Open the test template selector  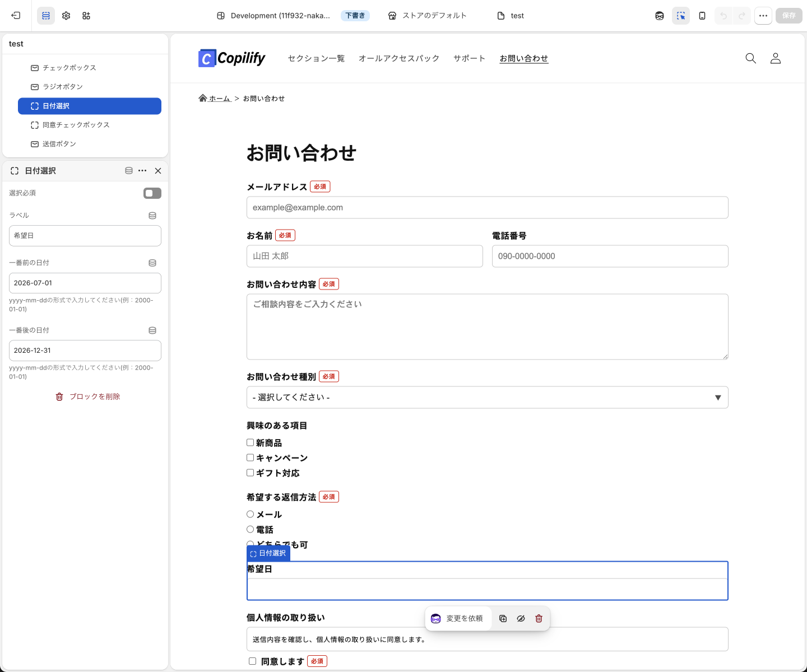click(511, 16)
